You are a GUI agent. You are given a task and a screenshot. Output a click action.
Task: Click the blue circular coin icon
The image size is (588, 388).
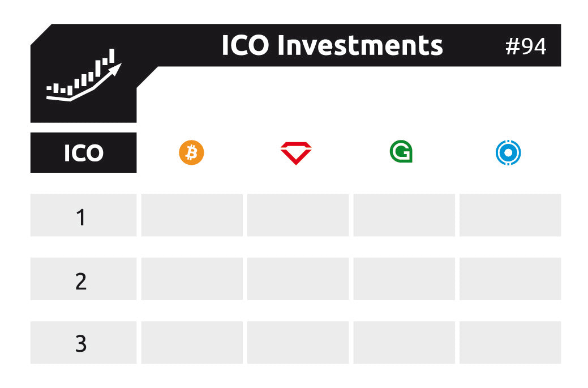(508, 153)
